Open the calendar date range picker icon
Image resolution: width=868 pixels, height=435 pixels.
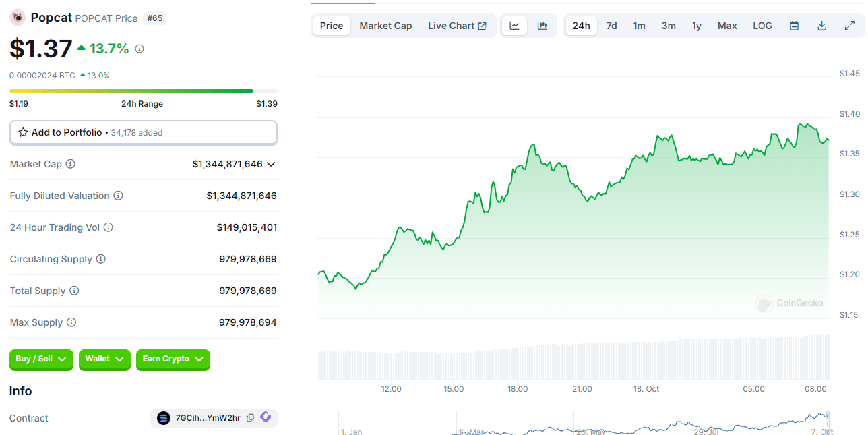click(x=795, y=26)
